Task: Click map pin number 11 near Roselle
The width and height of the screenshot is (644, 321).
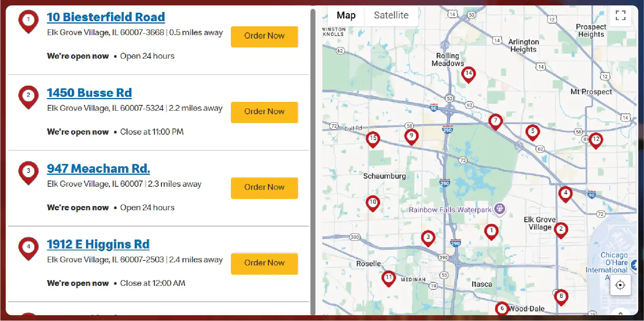Action: pos(388,278)
